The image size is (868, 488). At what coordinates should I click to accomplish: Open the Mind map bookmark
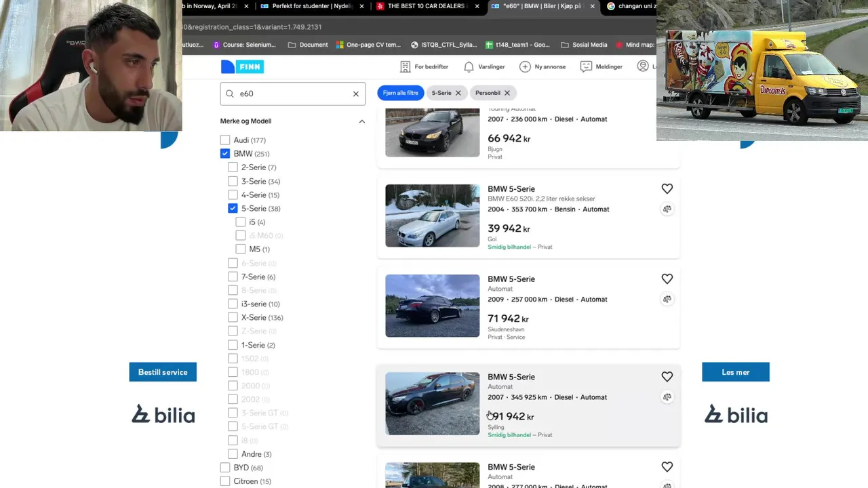pos(635,45)
